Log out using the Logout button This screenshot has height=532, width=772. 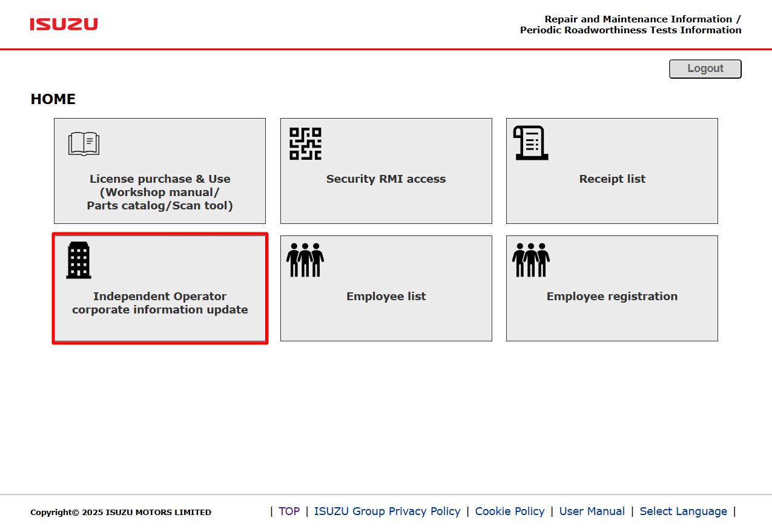pos(705,69)
